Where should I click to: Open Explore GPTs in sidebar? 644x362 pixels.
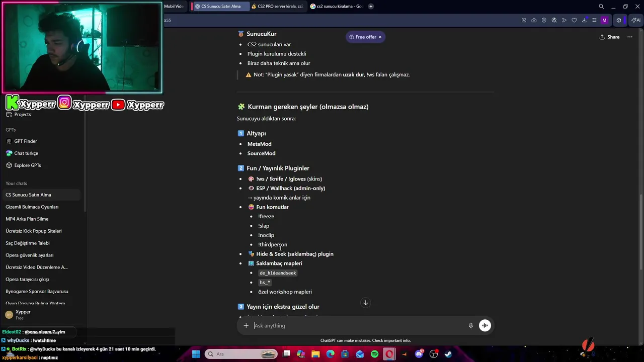(28, 165)
